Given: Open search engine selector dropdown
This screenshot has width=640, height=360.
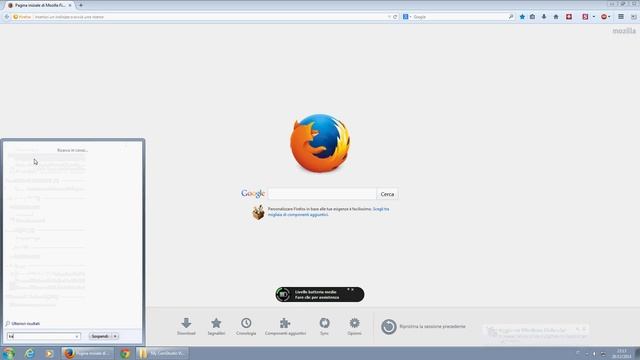Looking at the screenshot, I should pyautogui.click(x=407, y=17).
